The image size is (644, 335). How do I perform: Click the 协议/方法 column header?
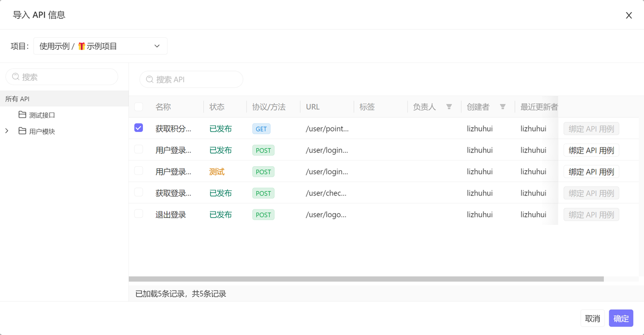click(x=269, y=107)
